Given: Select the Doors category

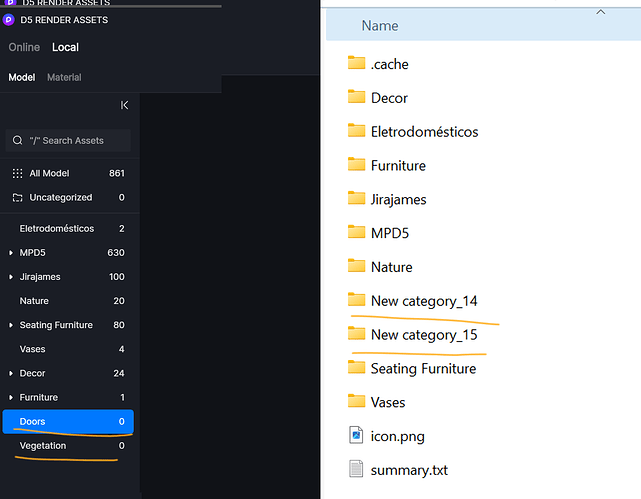Looking at the screenshot, I should 68,421.
